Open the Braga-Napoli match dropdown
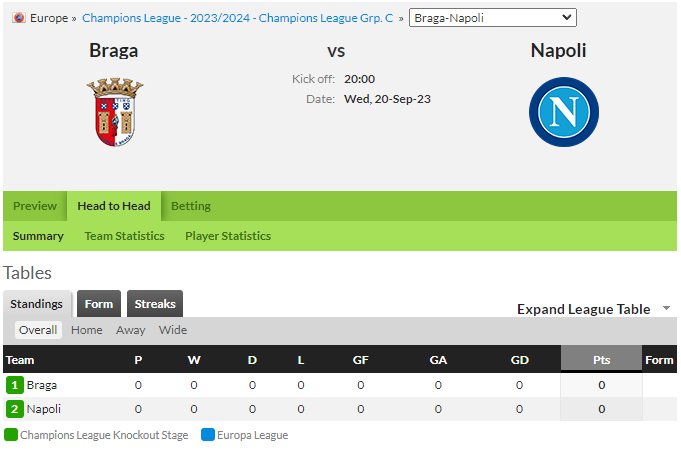The image size is (681, 460). point(493,18)
